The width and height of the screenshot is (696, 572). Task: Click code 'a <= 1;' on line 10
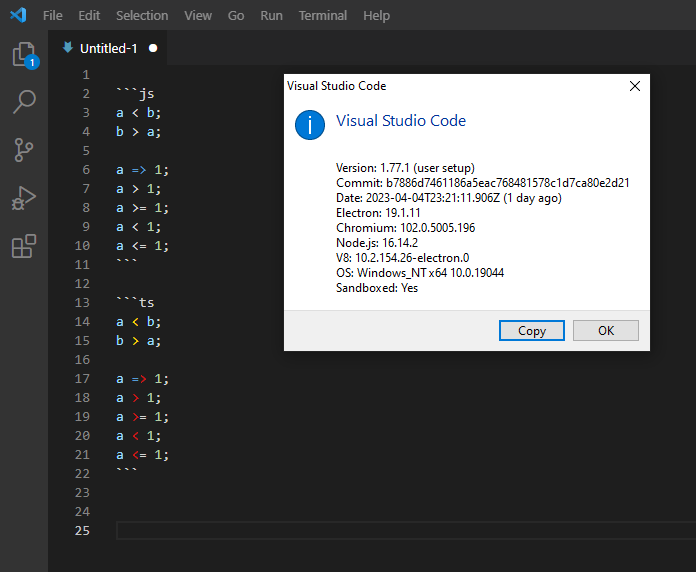142,246
